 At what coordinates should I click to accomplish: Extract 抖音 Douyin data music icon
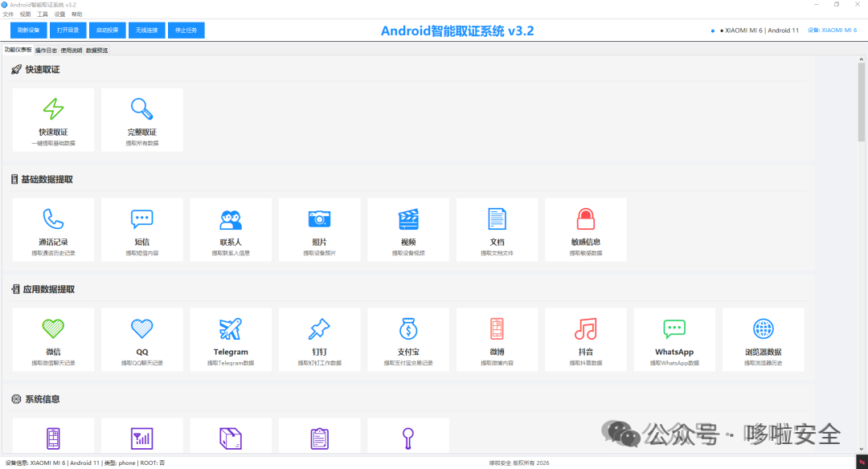pos(586,340)
